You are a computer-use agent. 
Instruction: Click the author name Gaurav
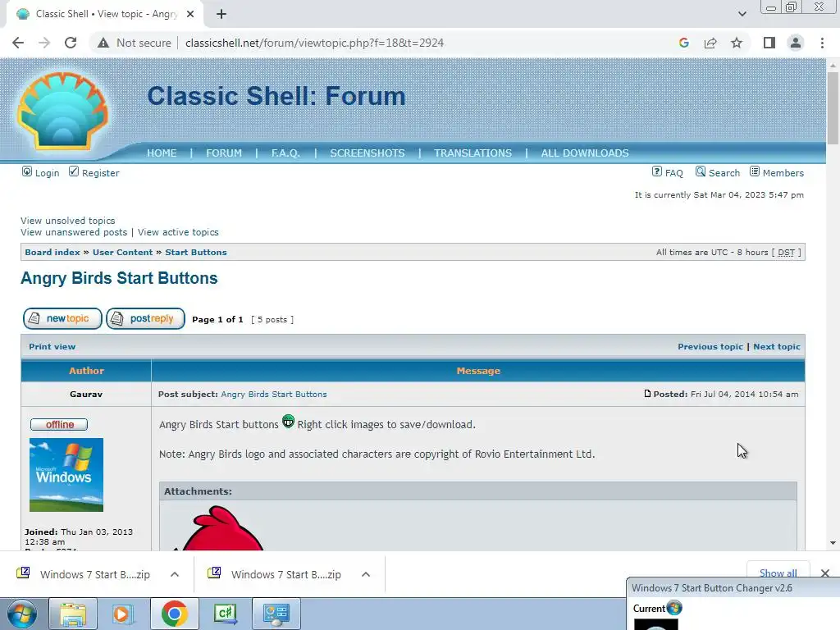point(85,395)
